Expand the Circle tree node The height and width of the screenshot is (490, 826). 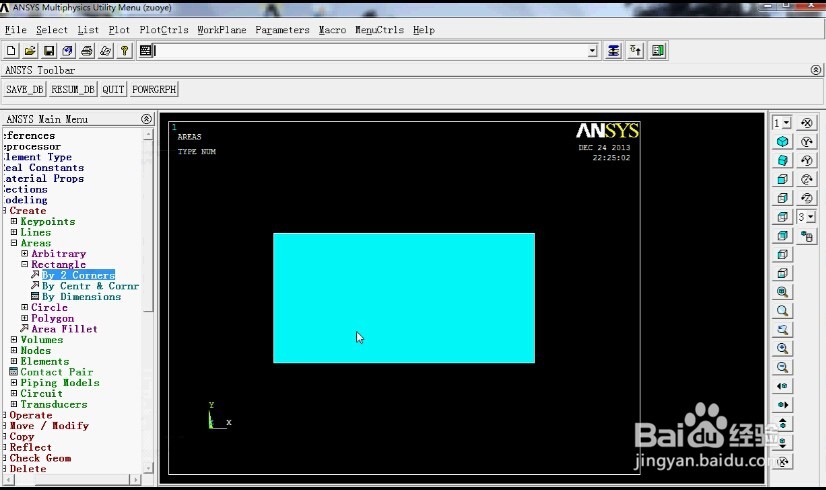pyautogui.click(x=25, y=307)
